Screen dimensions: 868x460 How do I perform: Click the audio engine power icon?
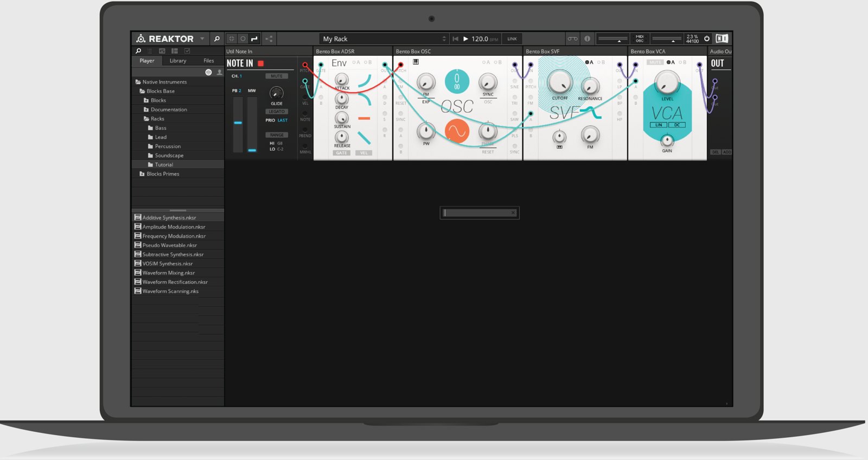coord(707,39)
